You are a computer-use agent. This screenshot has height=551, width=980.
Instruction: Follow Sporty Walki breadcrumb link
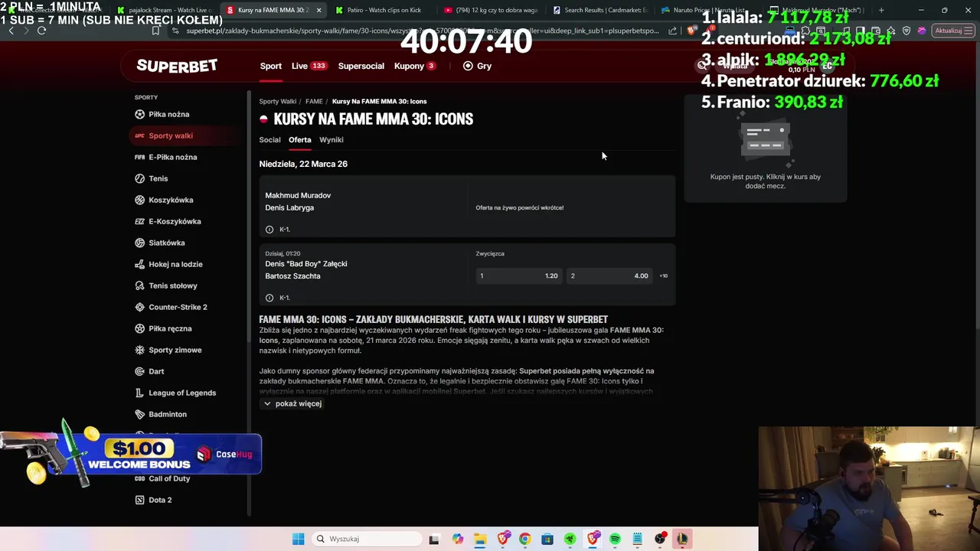point(277,101)
